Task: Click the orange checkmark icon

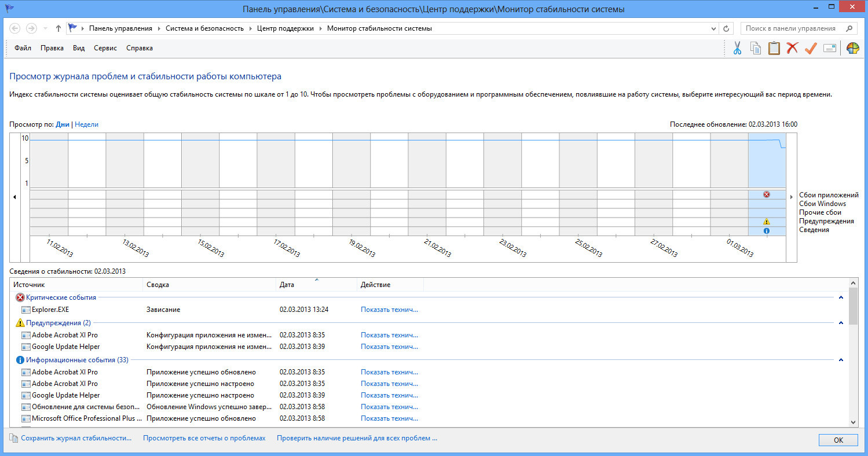Action: 811,49
